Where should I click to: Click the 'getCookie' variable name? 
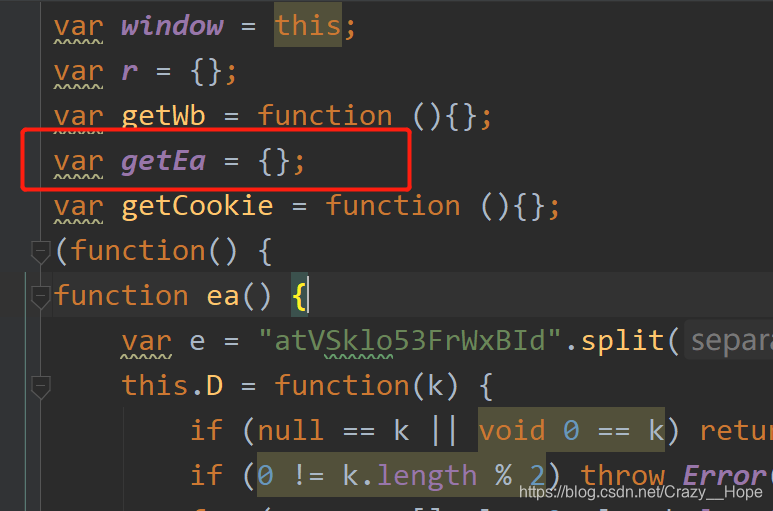point(197,205)
